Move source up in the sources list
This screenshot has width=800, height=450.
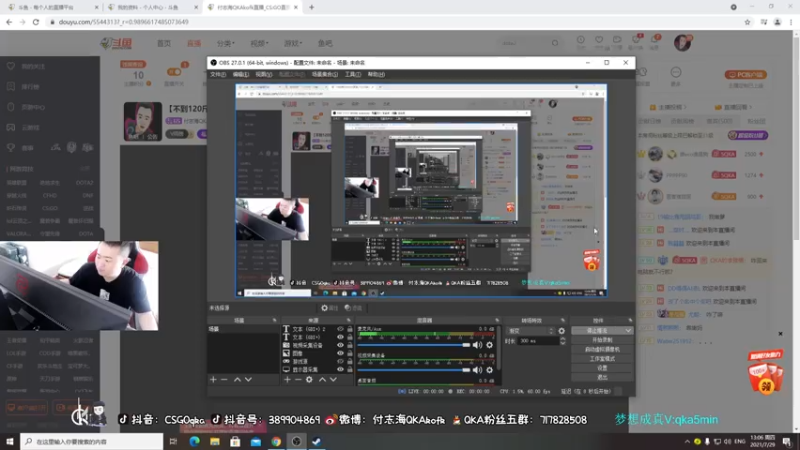click(322, 380)
